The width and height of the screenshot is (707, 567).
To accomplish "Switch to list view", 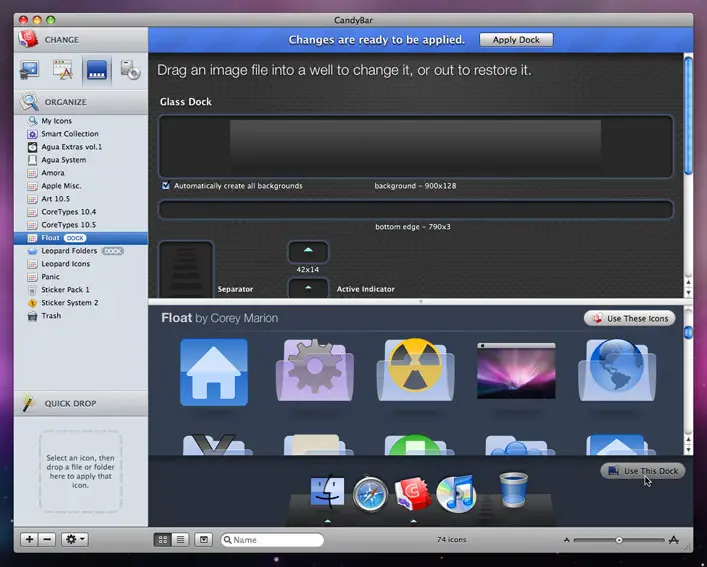I will click(x=180, y=540).
